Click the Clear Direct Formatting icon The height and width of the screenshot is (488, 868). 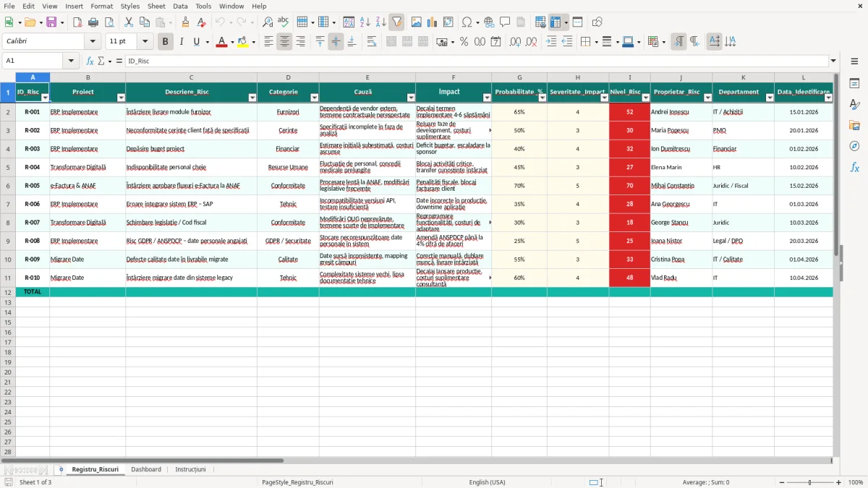point(202,22)
